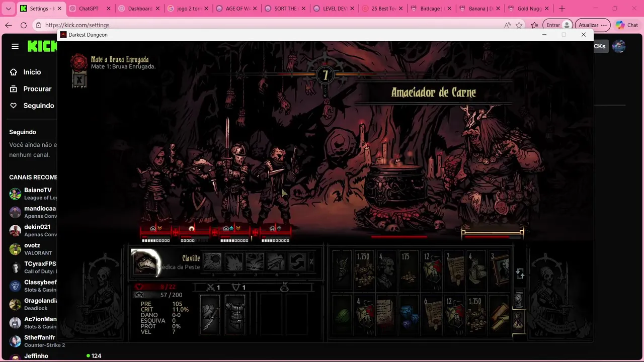
Task: Click the X pass turn button beside the skills
Action: [x=311, y=262]
